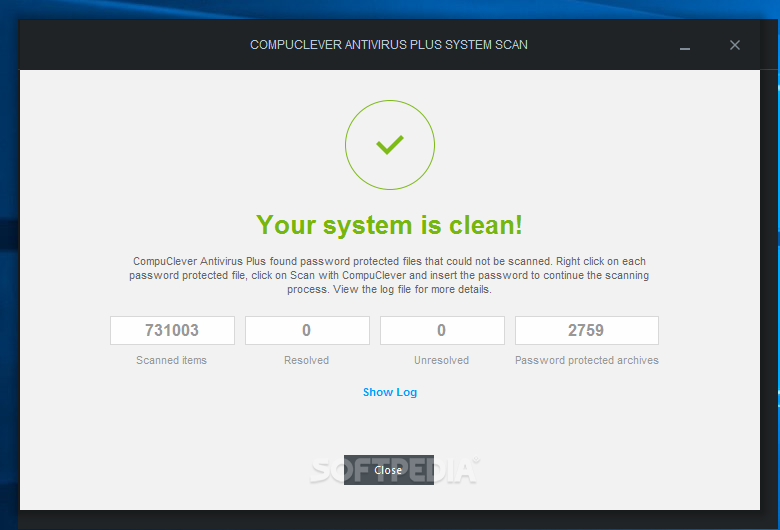
Task: Click the 'Your system is clean!' heading
Action: [390, 225]
